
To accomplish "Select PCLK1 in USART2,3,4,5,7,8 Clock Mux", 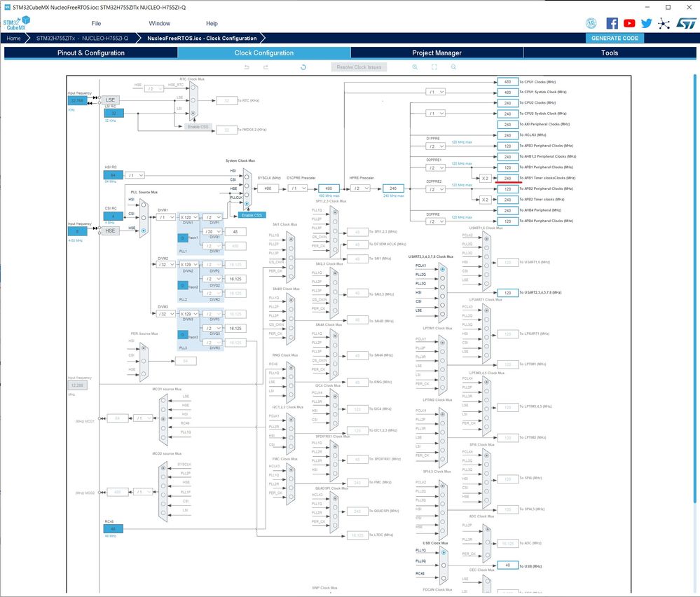I will [442, 269].
